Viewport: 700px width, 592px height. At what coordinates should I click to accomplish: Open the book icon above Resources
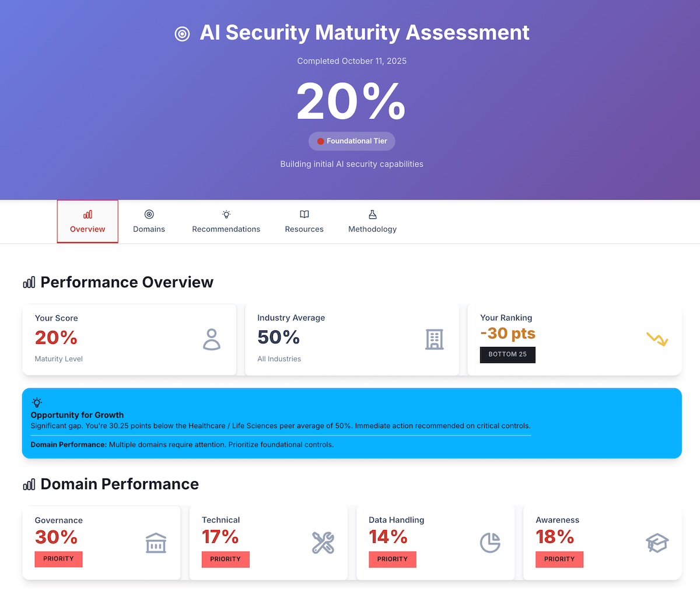(x=304, y=214)
